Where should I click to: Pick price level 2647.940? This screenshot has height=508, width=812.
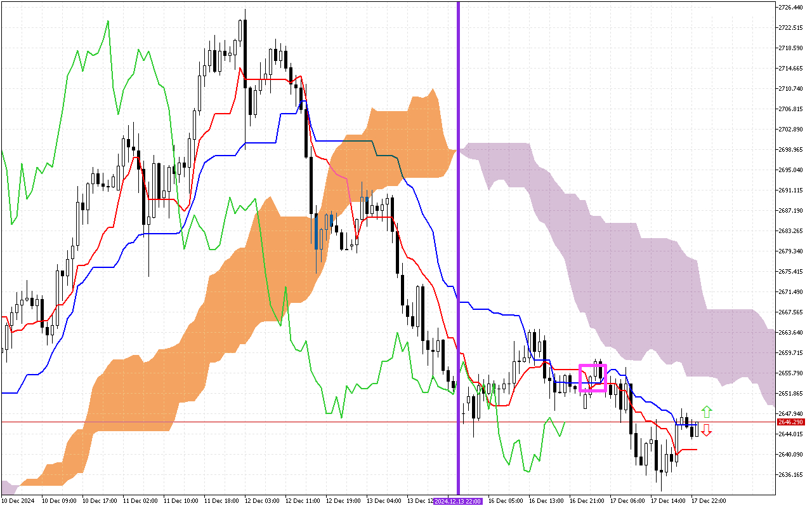point(790,414)
